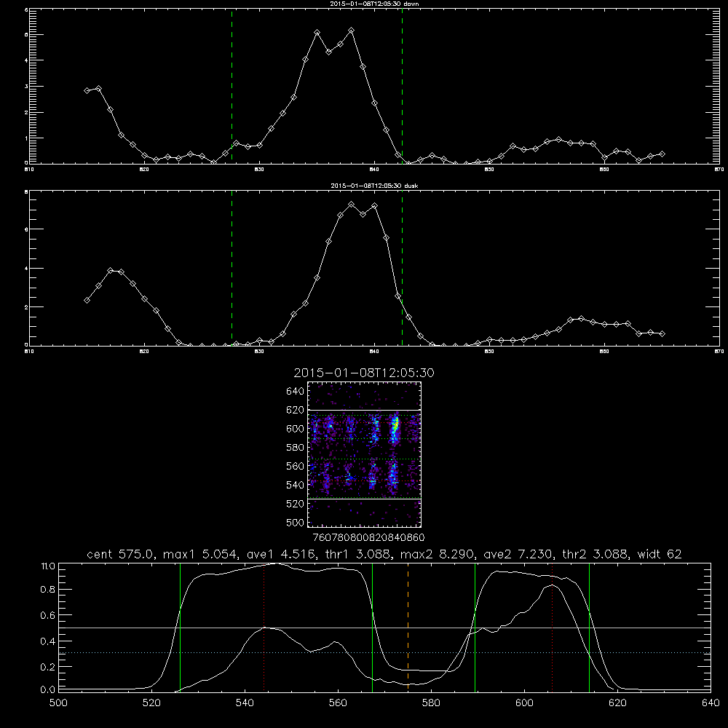
Task: Click first diamond data point in dusk plot
Action: pyautogui.click(x=87, y=301)
